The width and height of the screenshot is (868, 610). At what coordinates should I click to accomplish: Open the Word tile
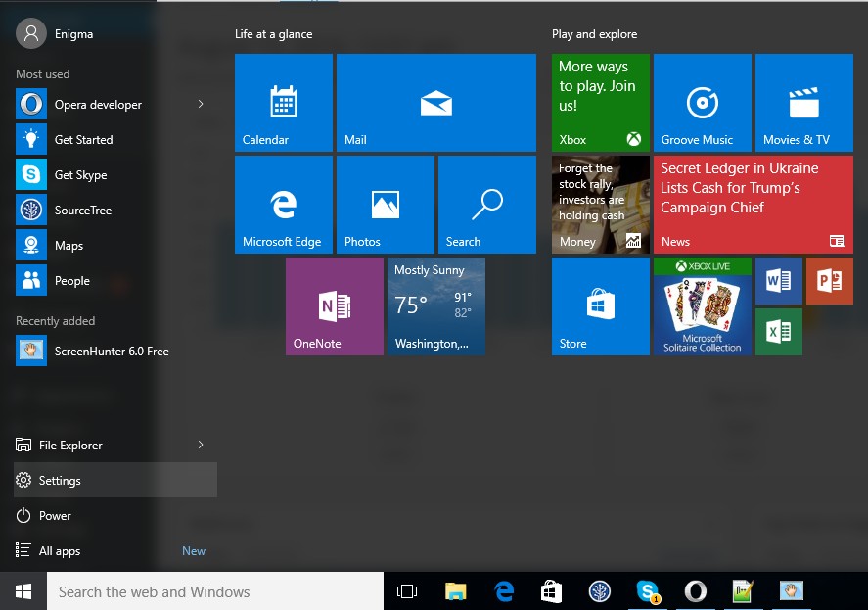tap(779, 281)
